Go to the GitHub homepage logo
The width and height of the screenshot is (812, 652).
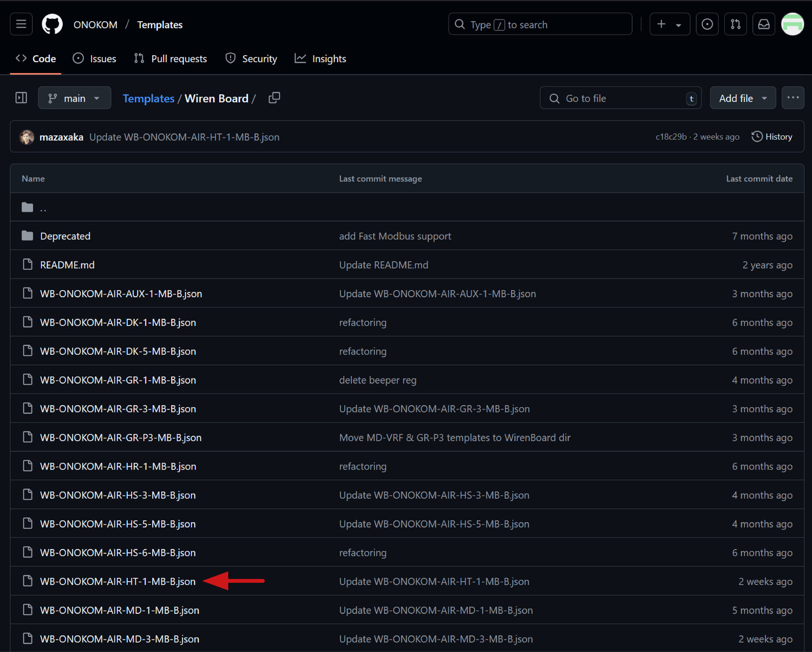tap(53, 24)
